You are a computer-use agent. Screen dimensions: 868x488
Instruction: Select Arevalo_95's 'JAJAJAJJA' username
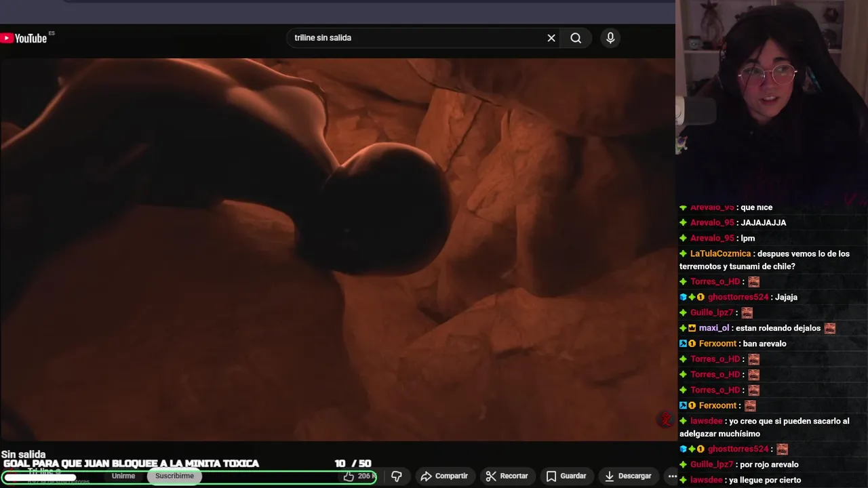712,222
